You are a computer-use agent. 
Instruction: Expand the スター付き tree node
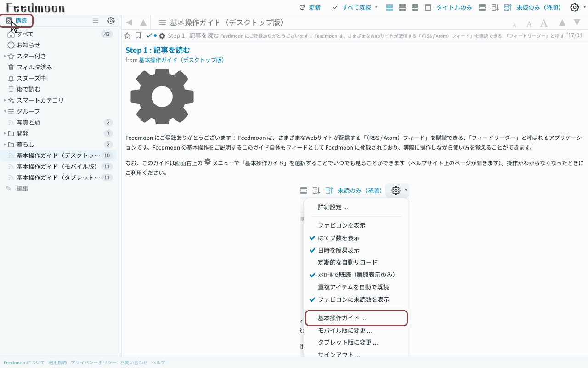tap(5, 56)
